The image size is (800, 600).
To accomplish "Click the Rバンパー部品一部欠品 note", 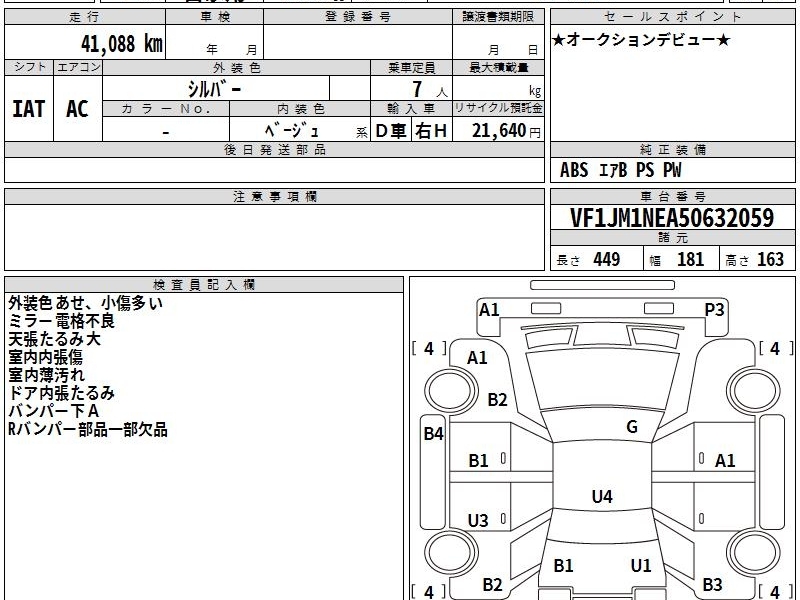I will [x=87, y=429].
